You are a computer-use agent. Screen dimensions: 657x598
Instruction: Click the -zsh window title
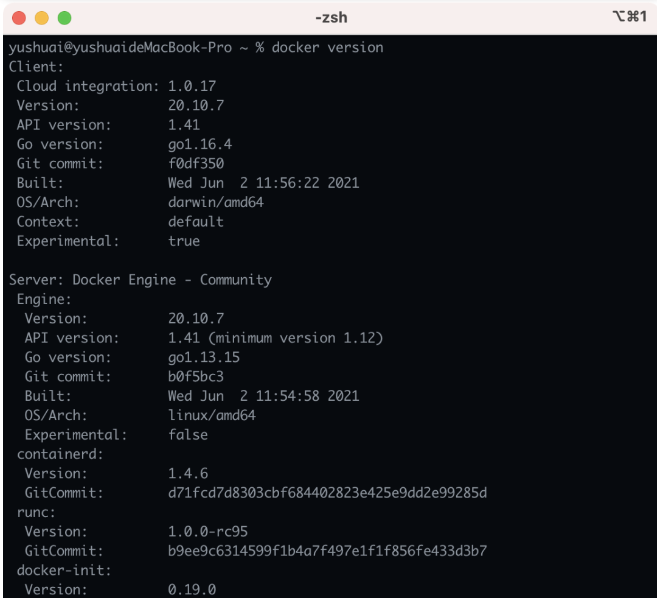pos(330,17)
